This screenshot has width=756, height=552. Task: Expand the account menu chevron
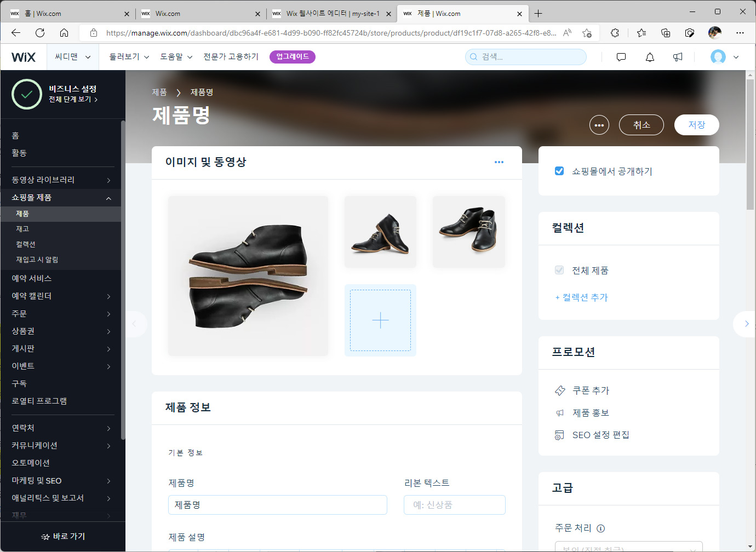736,57
